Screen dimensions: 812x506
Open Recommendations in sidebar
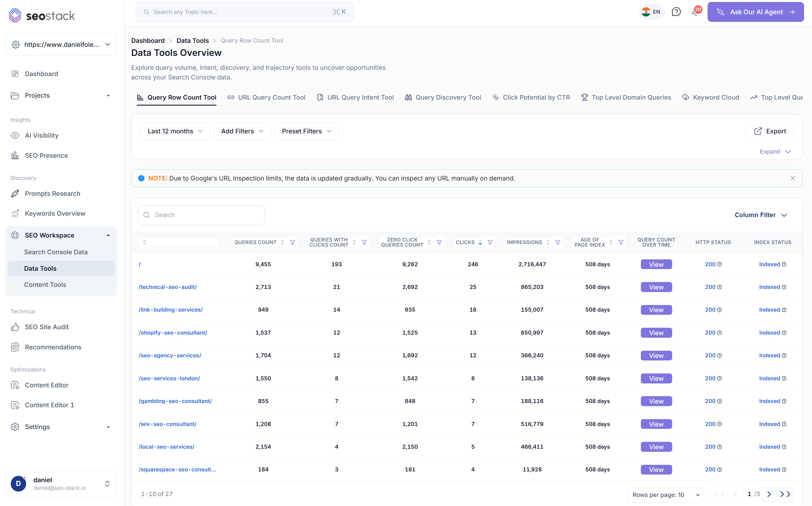pyautogui.click(x=53, y=347)
